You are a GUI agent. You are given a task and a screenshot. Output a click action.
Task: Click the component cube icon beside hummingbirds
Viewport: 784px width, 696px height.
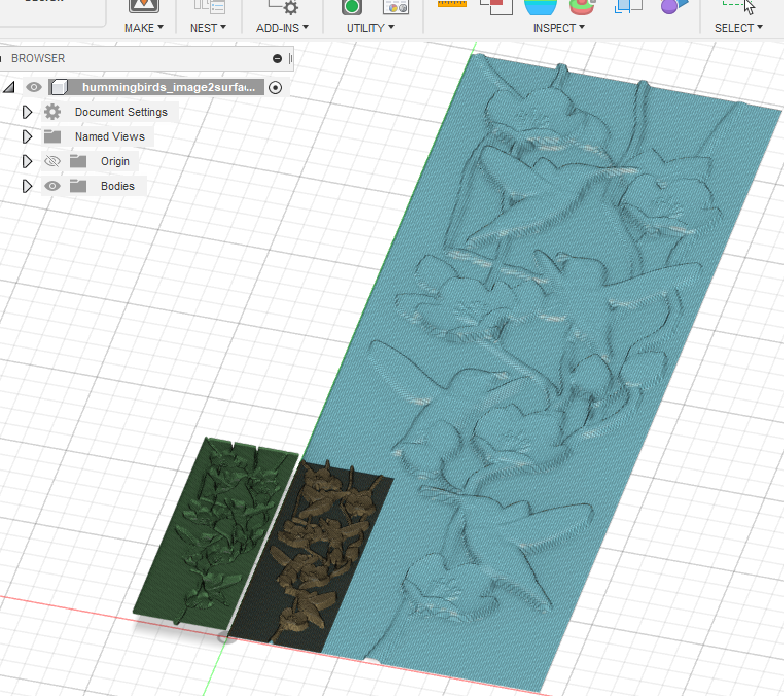(59, 87)
